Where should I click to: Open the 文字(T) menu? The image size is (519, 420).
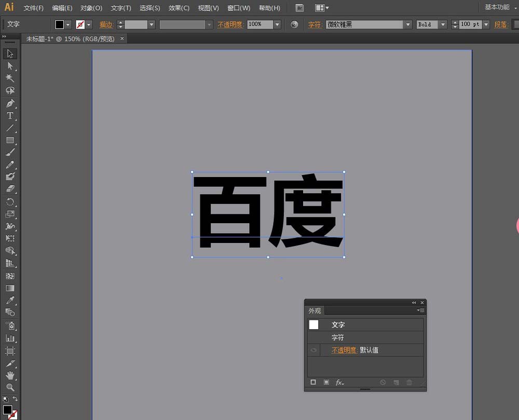[121, 8]
